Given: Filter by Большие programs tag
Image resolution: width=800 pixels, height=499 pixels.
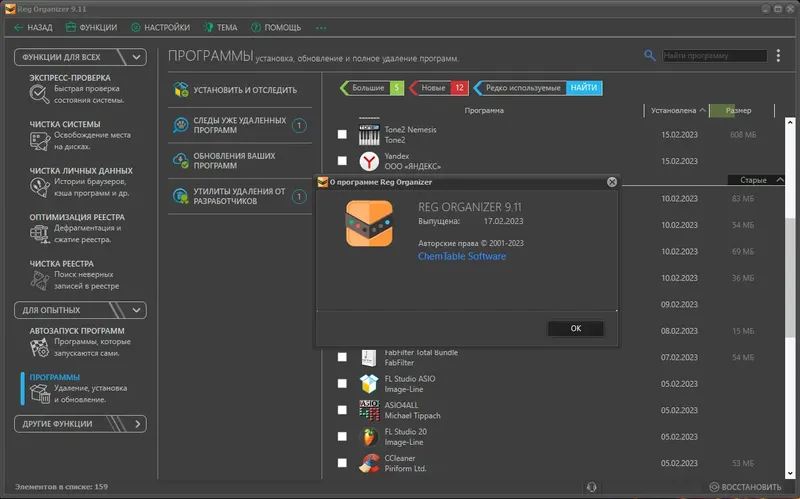Looking at the screenshot, I should click(x=372, y=88).
